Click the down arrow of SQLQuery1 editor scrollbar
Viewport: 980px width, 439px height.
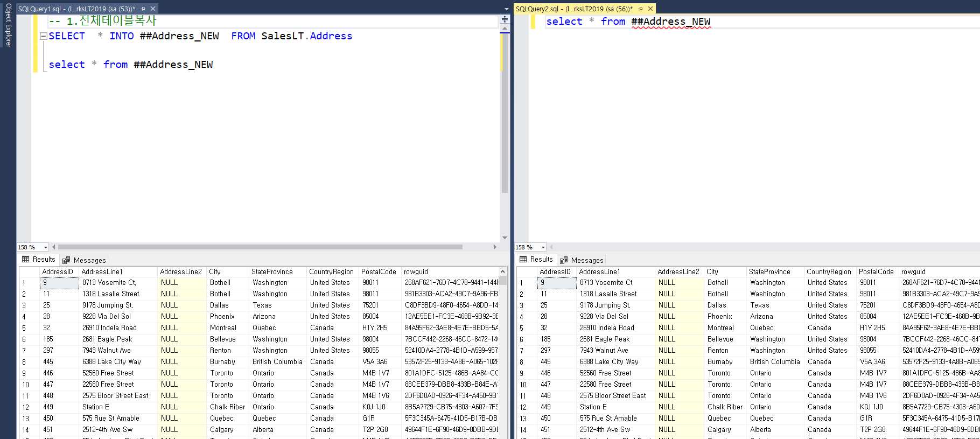point(505,238)
